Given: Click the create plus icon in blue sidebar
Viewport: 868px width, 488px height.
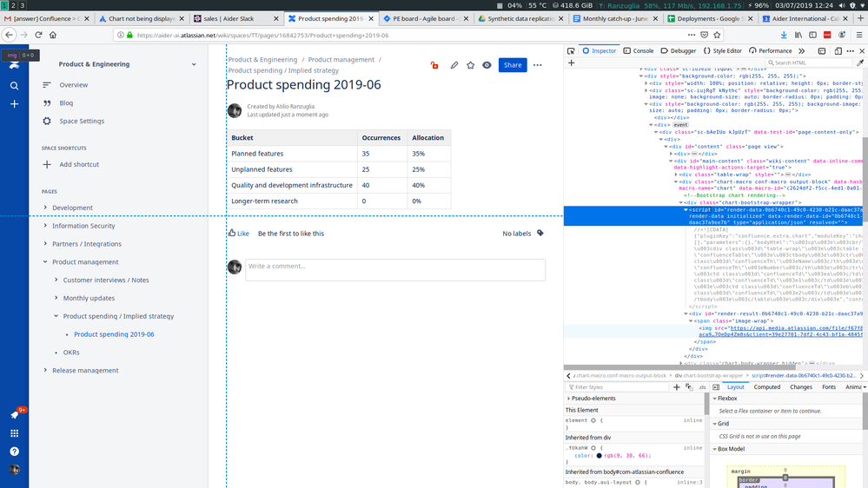Looking at the screenshot, I should 15,104.
